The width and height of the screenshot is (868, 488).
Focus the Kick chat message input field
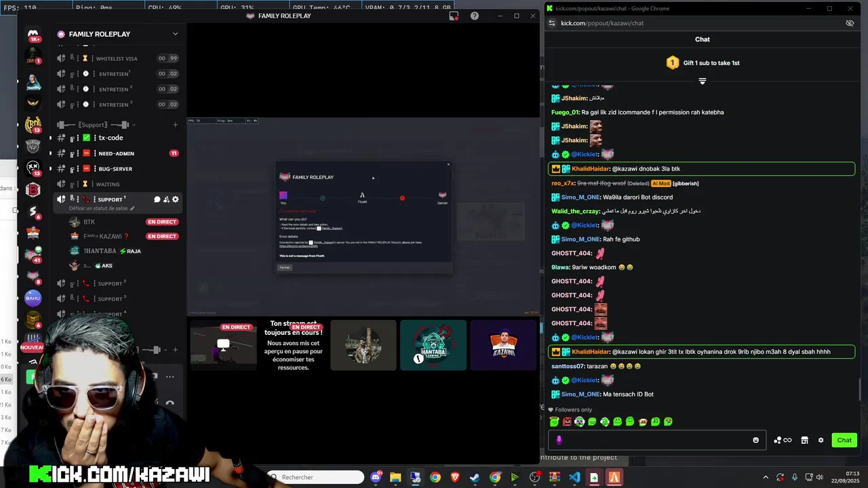coord(656,440)
